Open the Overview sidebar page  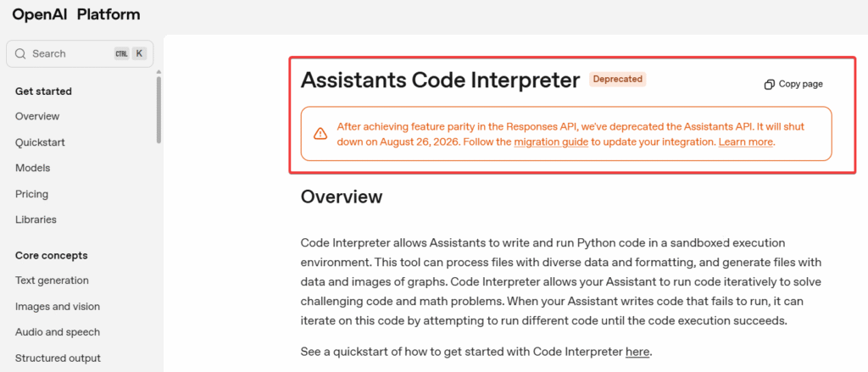tap(37, 116)
